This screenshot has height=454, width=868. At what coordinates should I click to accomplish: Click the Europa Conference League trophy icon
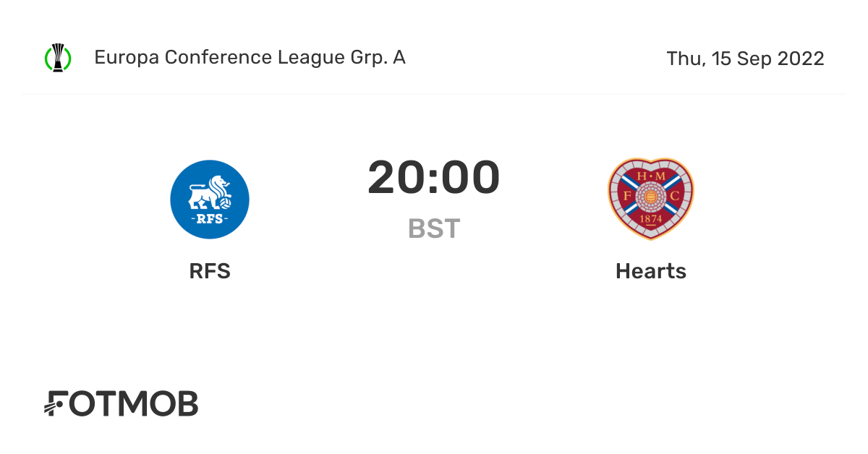click(58, 58)
